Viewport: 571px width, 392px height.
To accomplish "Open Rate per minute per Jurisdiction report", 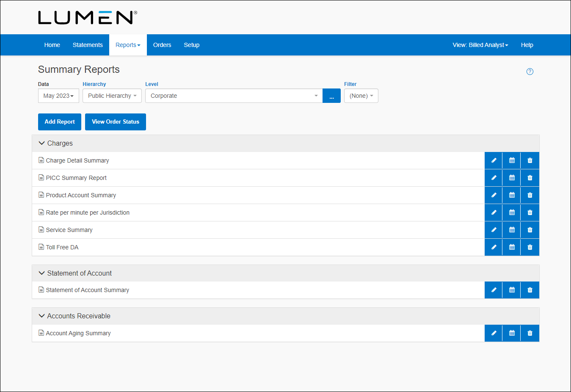I will coord(88,213).
